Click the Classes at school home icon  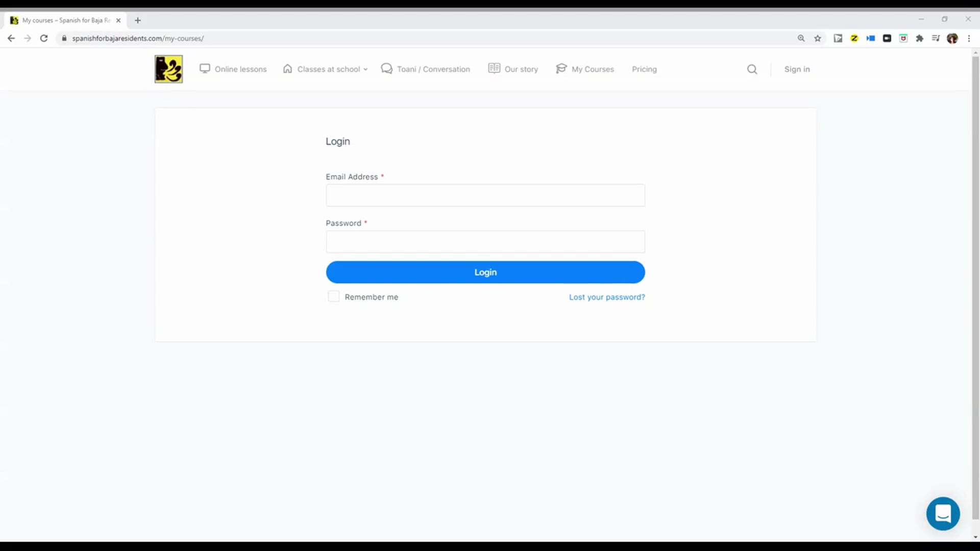287,68
